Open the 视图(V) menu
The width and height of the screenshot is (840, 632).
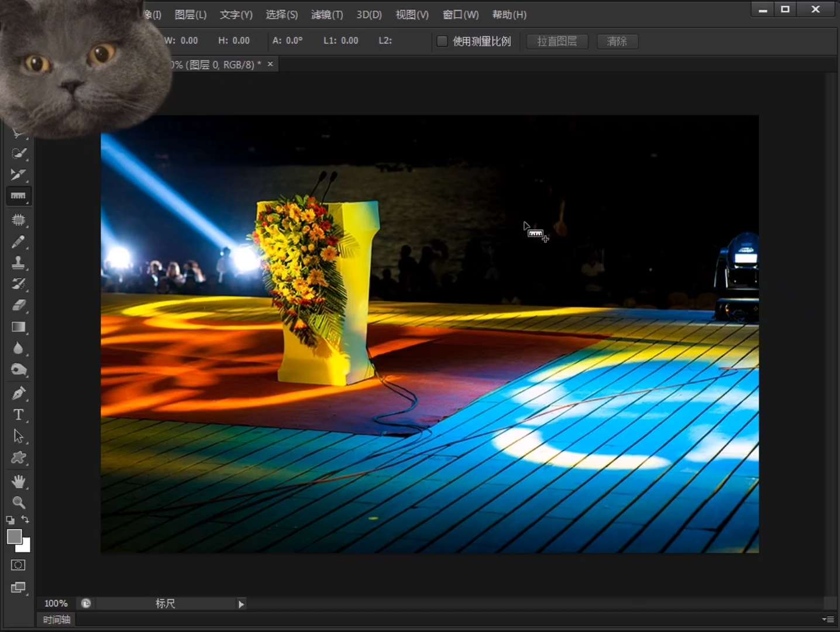(x=412, y=15)
